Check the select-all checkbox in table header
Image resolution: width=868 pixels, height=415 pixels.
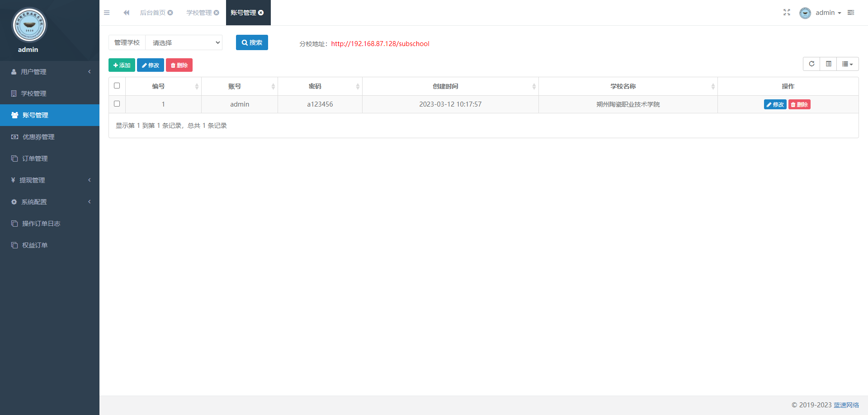[117, 86]
